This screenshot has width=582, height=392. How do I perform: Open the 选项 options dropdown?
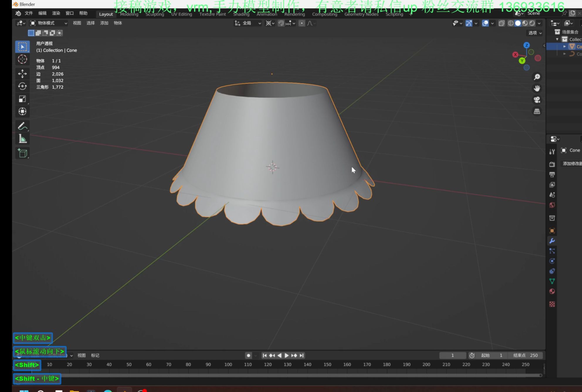point(535,33)
